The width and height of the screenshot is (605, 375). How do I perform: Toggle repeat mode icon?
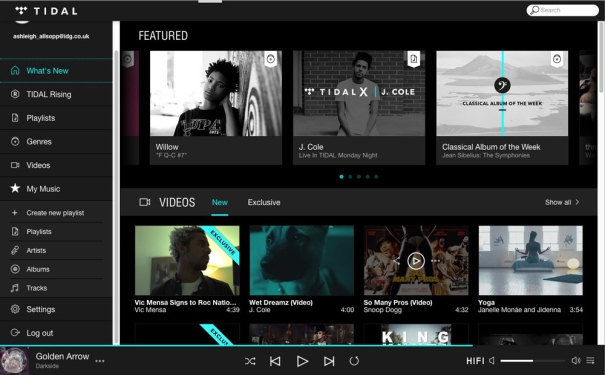pos(354,361)
